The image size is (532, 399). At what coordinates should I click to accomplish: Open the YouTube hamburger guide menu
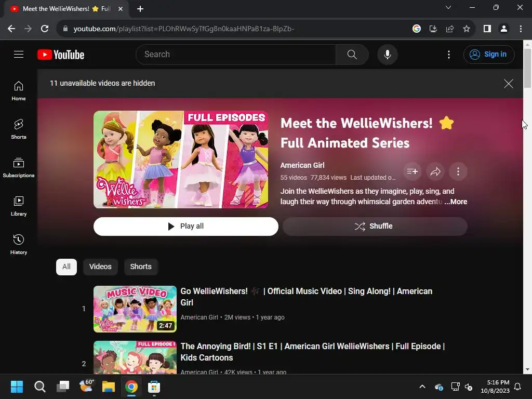pyautogui.click(x=19, y=54)
